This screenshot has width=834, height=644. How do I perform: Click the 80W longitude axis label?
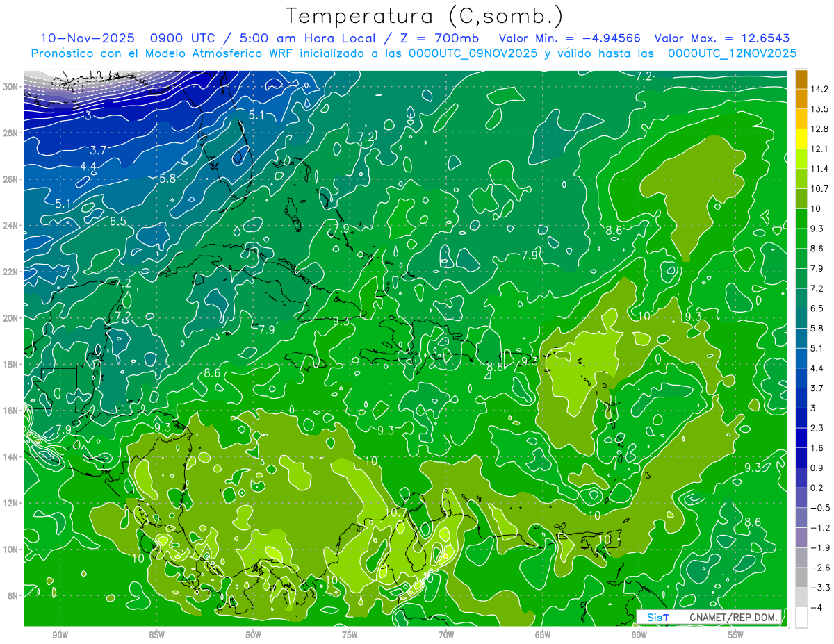tap(253, 635)
